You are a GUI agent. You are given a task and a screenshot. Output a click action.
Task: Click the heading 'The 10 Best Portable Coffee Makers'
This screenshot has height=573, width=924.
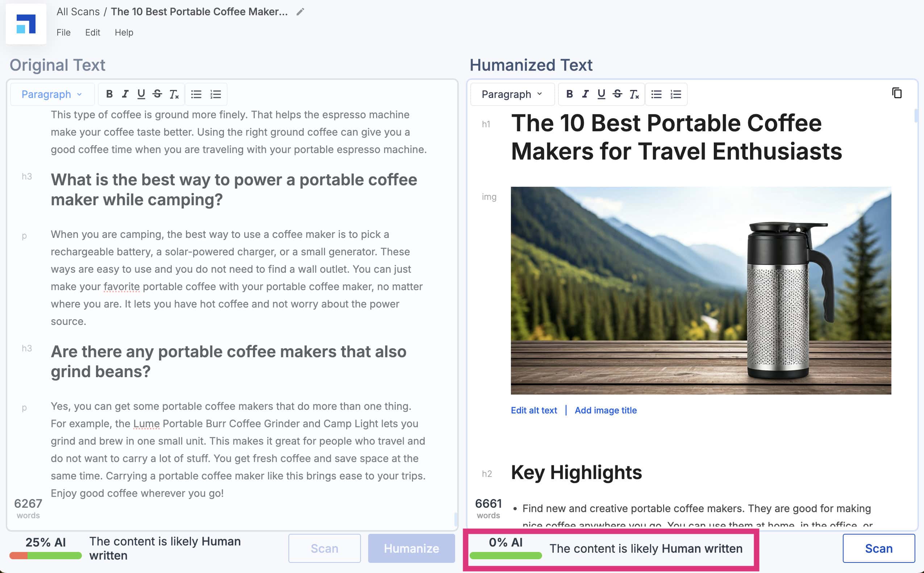677,137
